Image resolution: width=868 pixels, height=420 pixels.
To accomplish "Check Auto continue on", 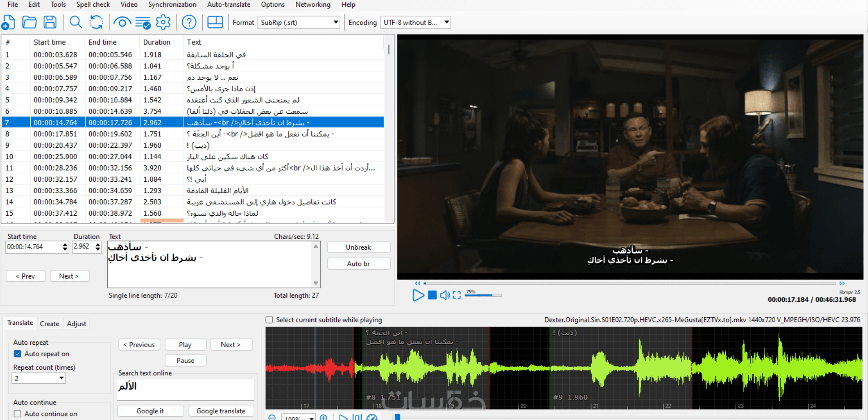I will pos(18,414).
